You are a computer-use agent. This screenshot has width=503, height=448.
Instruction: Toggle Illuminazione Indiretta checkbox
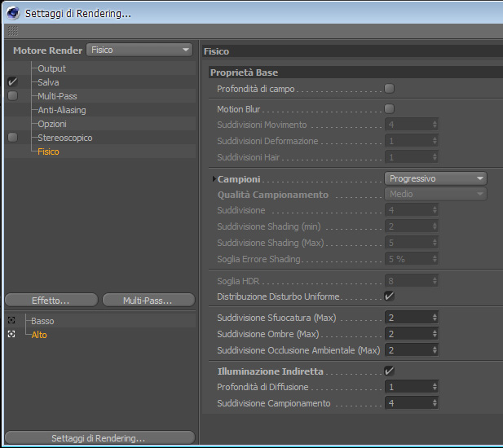click(x=389, y=371)
